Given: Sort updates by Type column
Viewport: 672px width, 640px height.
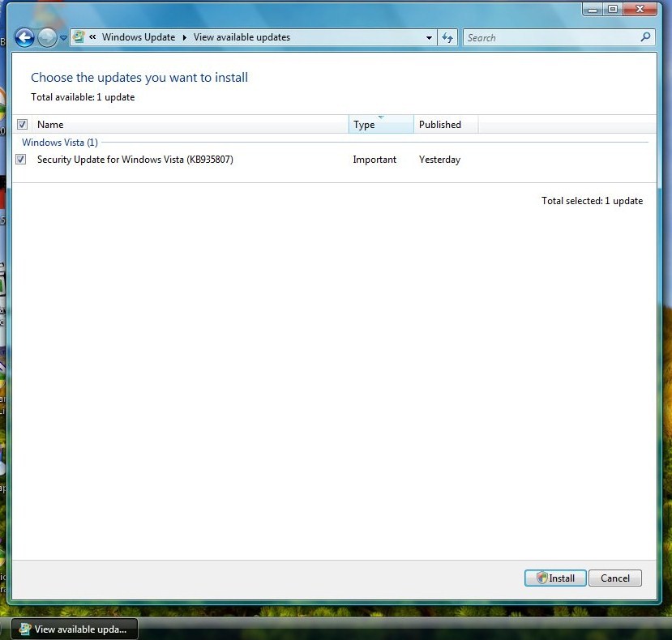Looking at the screenshot, I should pos(381,124).
